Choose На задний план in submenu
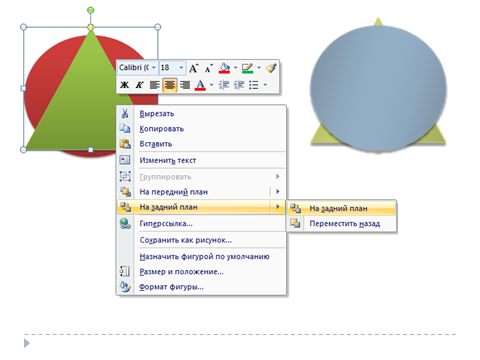The height and width of the screenshot is (360, 480). [341, 208]
